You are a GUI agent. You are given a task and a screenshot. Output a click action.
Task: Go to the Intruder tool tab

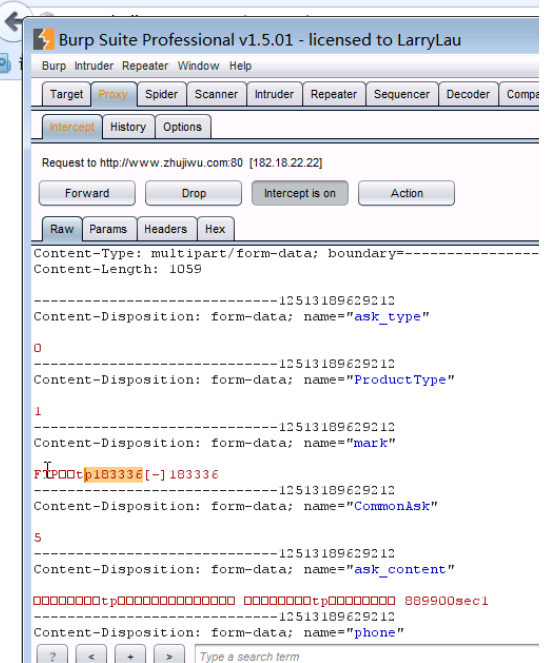point(274,94)
